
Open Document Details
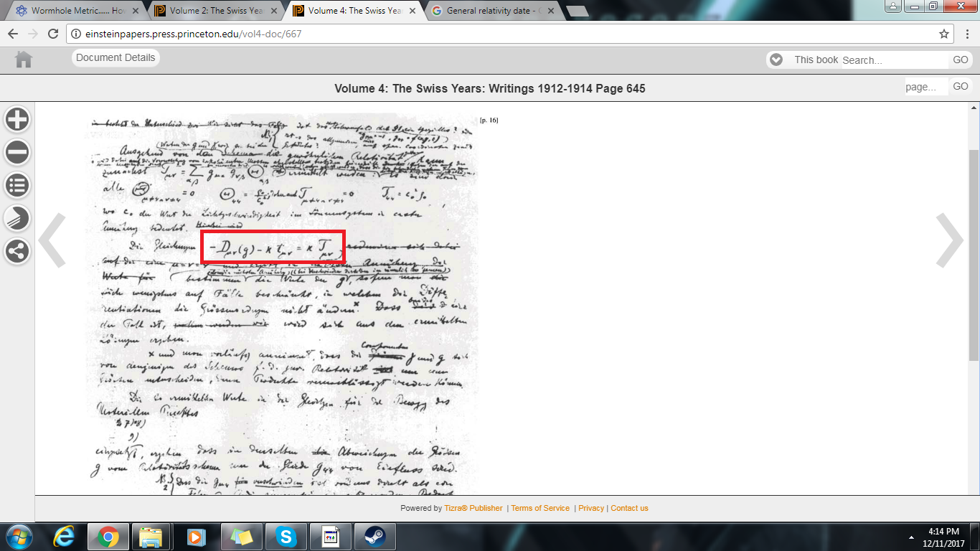coord(116,58)
